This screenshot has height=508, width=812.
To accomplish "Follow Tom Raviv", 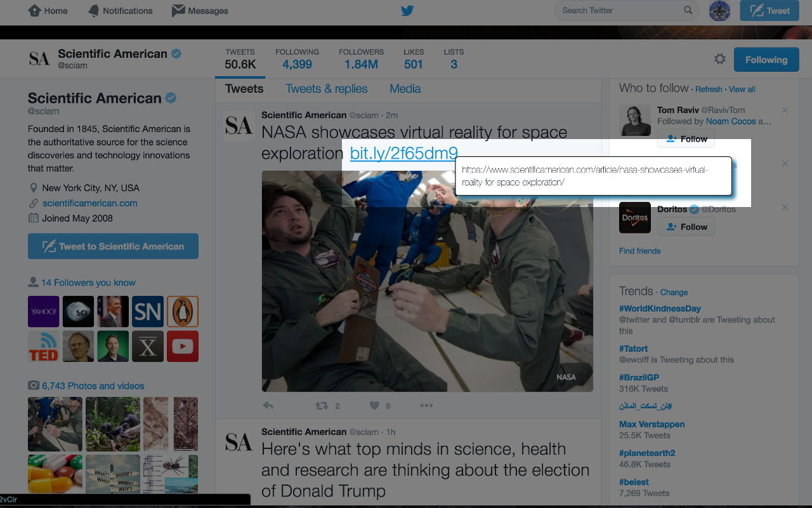I will click(x=686, y=138).
